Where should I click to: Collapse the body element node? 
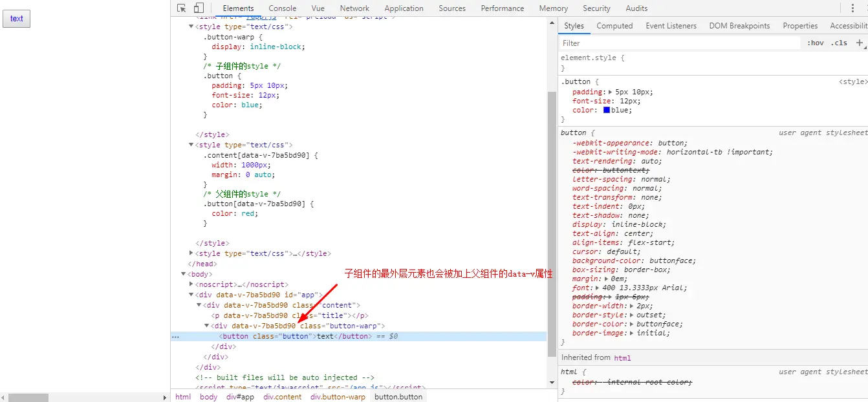(x=183, y=274)
